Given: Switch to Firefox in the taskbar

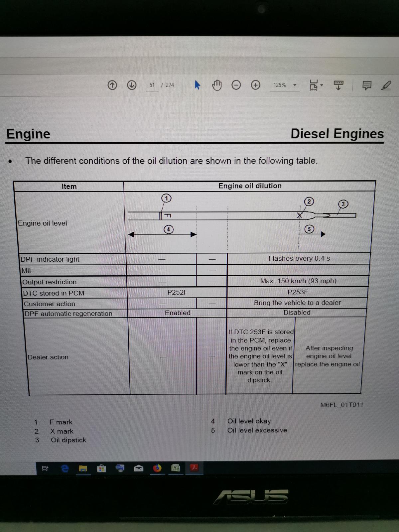Looking at the screenshot, I should tap(157, 468).
